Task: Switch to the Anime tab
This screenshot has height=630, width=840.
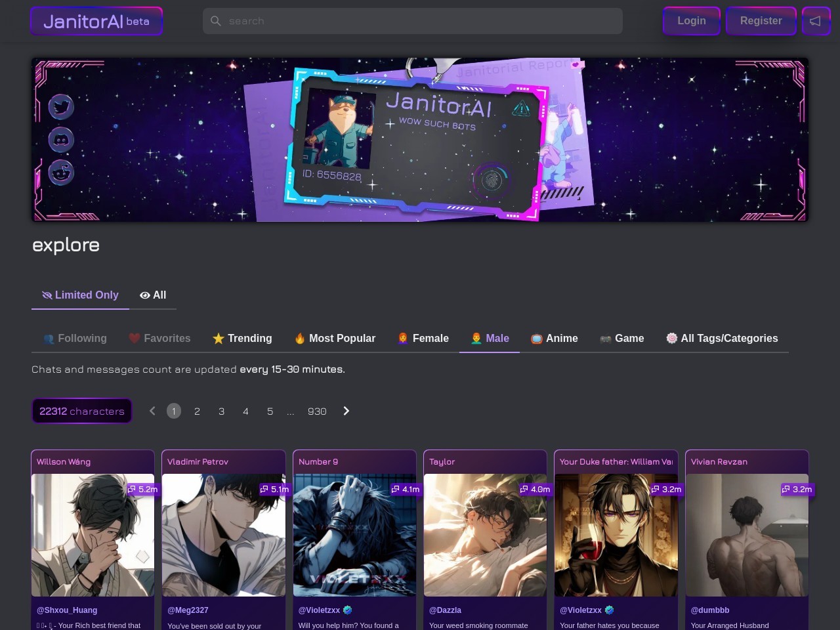Action: (555, 339)
